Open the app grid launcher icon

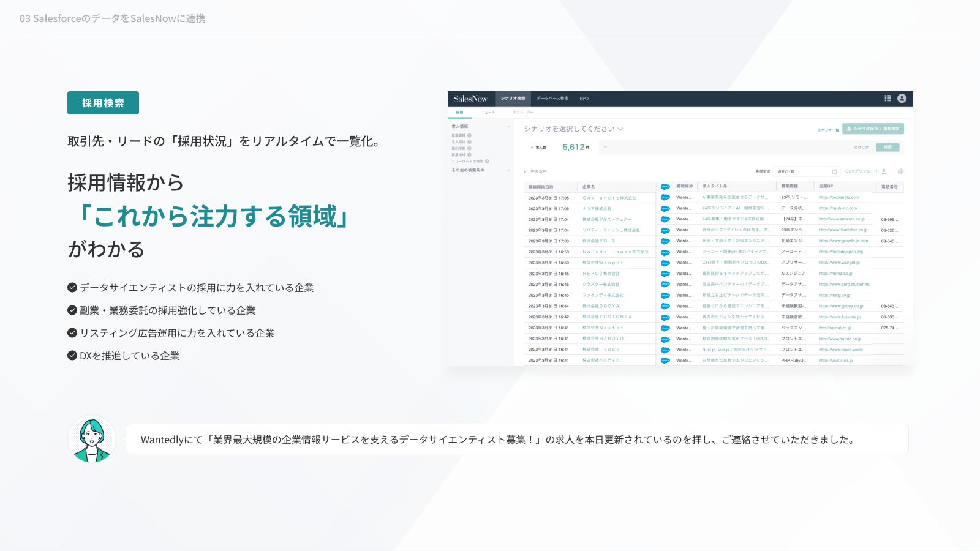[x=888, y=98]
